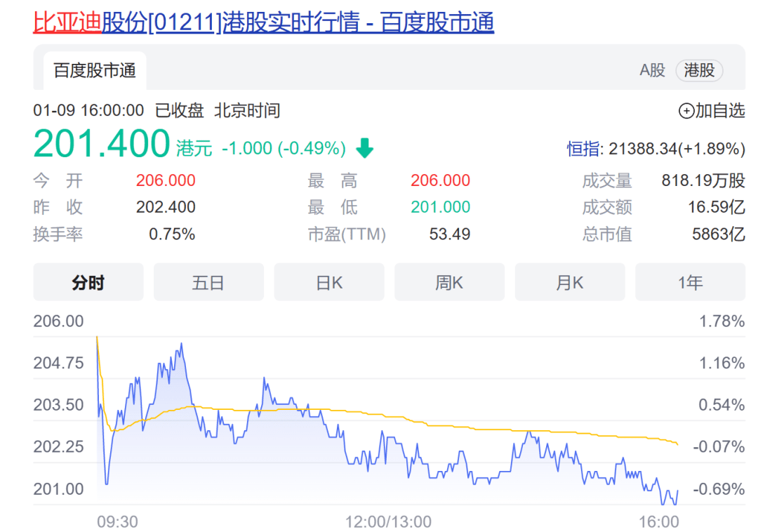Click the 市盈(TTM) label

tap(347, 234)
